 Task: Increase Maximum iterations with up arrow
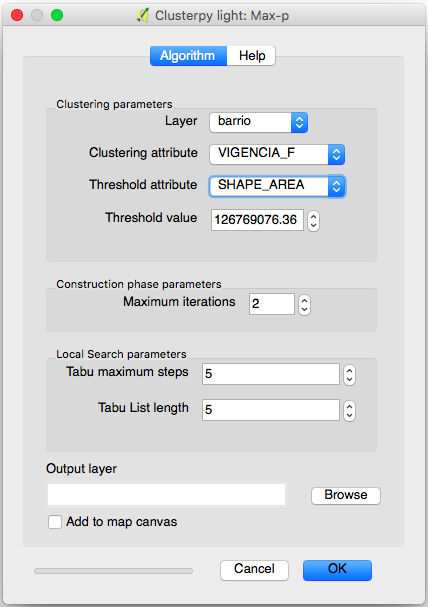[305, 300]
